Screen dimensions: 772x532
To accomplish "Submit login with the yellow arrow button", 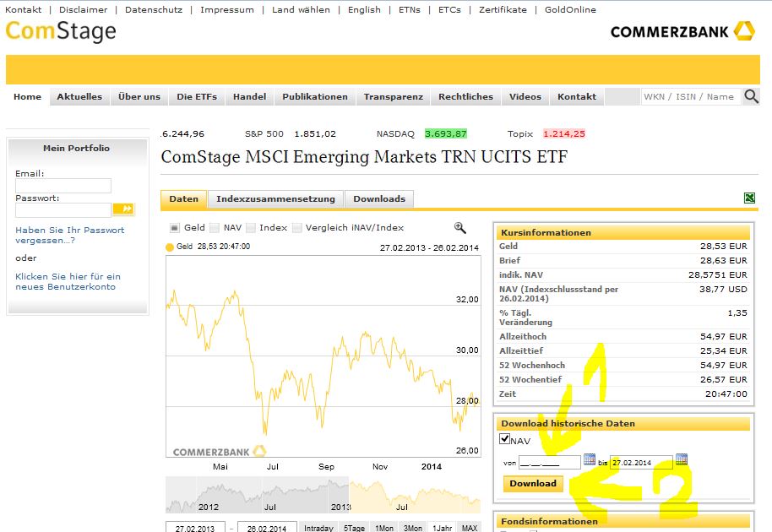I will pos(123,209).
